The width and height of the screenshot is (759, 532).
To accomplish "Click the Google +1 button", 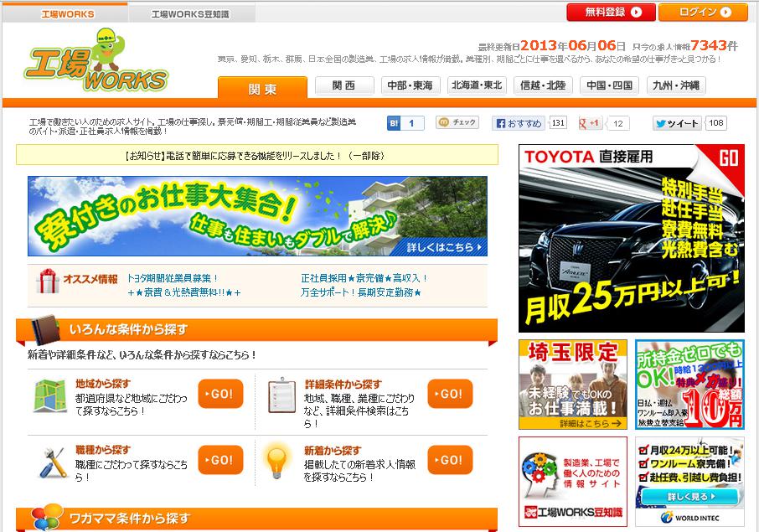I will [x=590, y=123].
